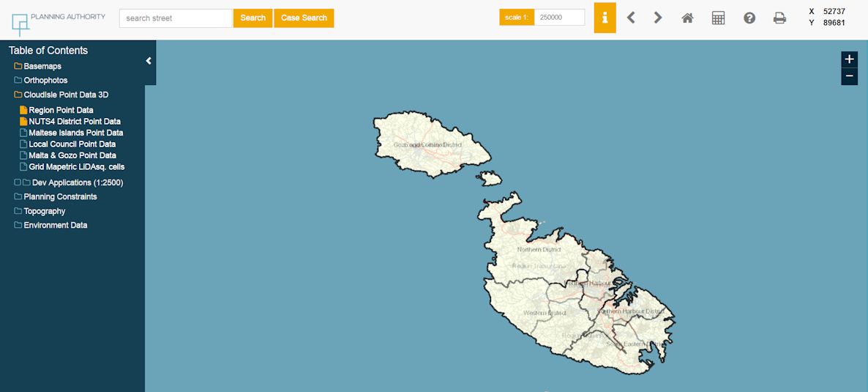The image size is (868, 392).
Task: Select the Local Council Point Data layer
Action: tap(72, 144)
